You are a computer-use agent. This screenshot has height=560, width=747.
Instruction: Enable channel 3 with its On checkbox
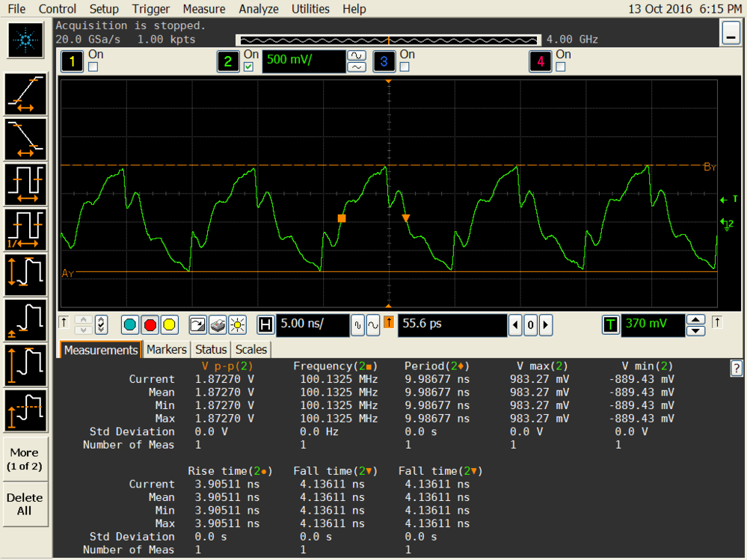coord(405,67)
